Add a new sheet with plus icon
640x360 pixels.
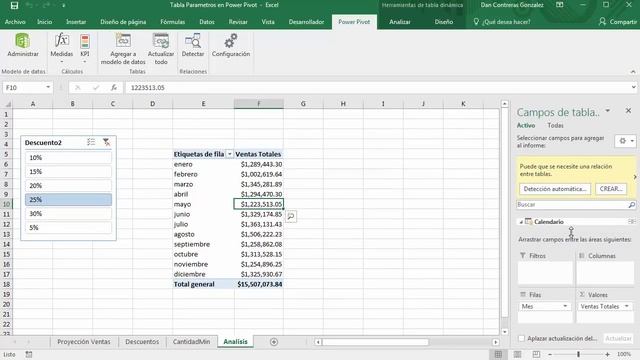coord(274,342)
